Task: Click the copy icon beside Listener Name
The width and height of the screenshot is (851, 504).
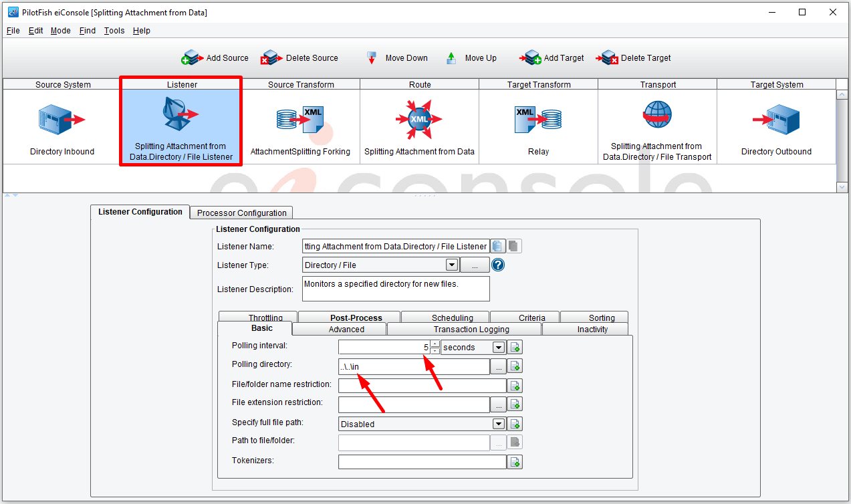Action: point(498,246)
